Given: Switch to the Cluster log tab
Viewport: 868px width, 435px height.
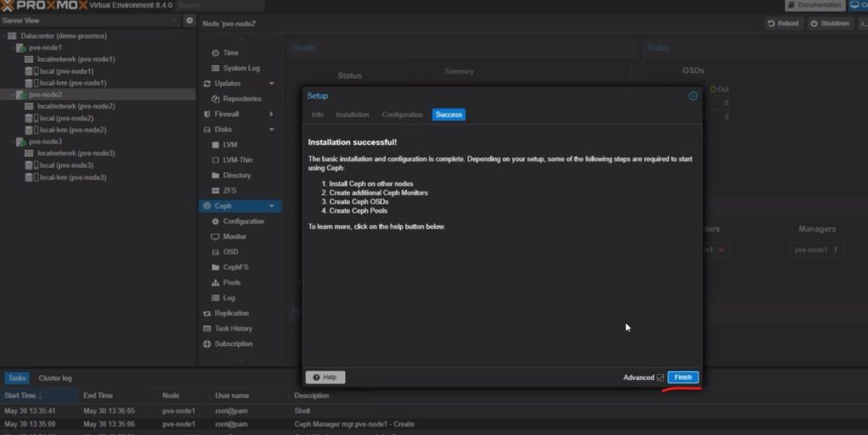Looking at the screenshot, I should 55,378.
